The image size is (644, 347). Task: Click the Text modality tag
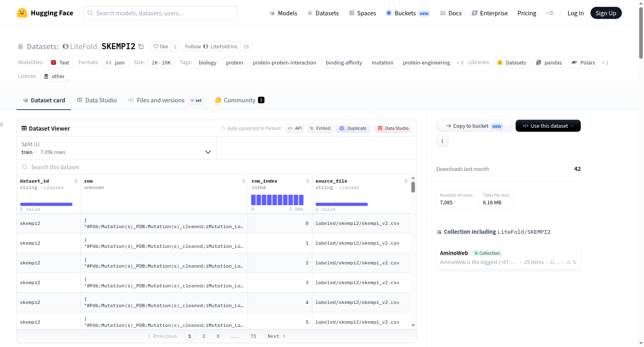coord(60,62)
